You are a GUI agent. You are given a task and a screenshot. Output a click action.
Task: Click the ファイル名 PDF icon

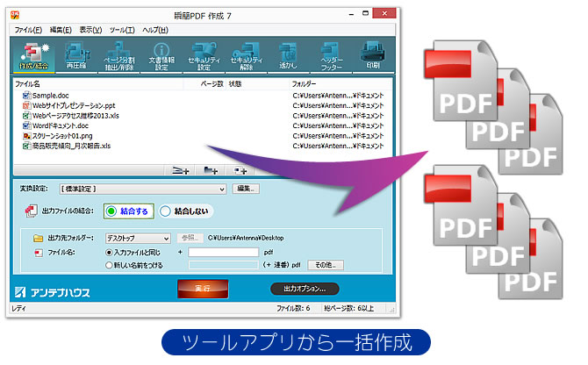(x=39, y=253)
